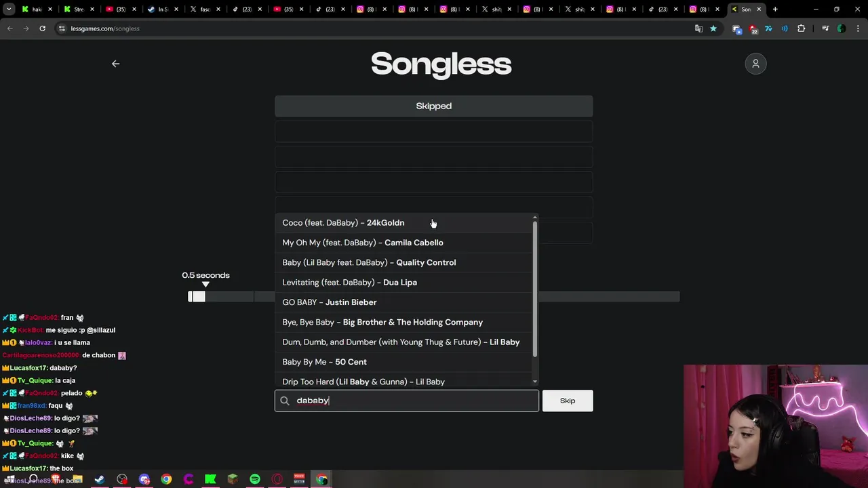
Task: Open Steam from the taskbar
Action: point(100,479)
